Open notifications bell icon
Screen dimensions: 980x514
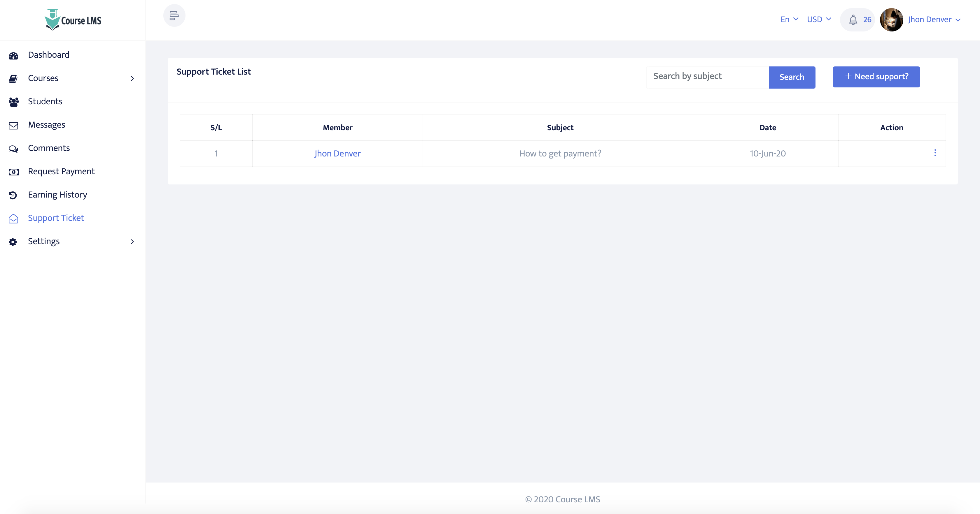tap(853, 20)
